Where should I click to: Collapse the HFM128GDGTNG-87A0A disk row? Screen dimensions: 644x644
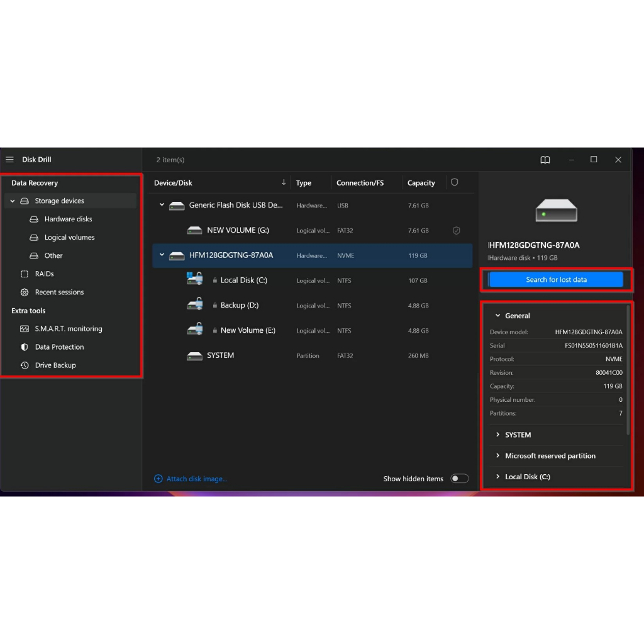click(x=162, y=255)
